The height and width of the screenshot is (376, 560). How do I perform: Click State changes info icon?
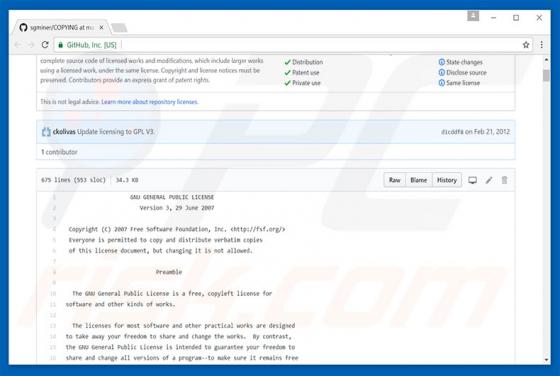coord(442,62)
